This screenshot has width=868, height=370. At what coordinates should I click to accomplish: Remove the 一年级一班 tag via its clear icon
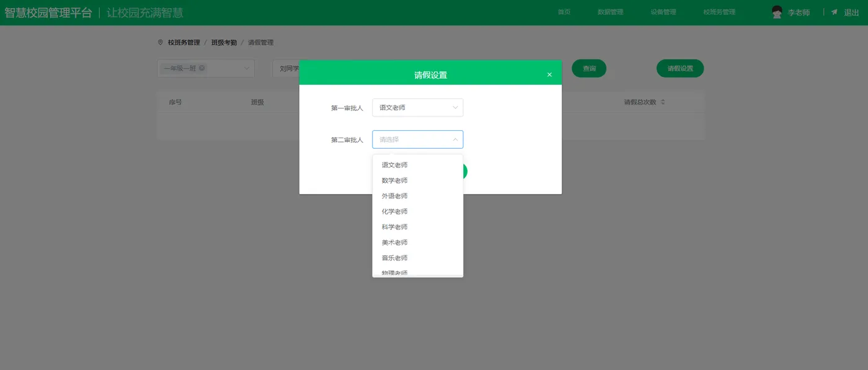(201, 68)
